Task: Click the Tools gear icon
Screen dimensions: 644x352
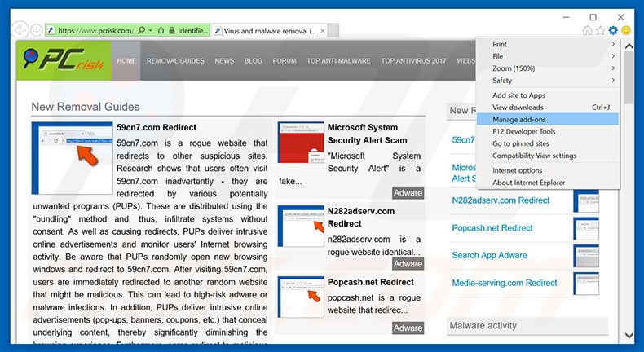Action: pyautogui.click(x=613, y=30)
